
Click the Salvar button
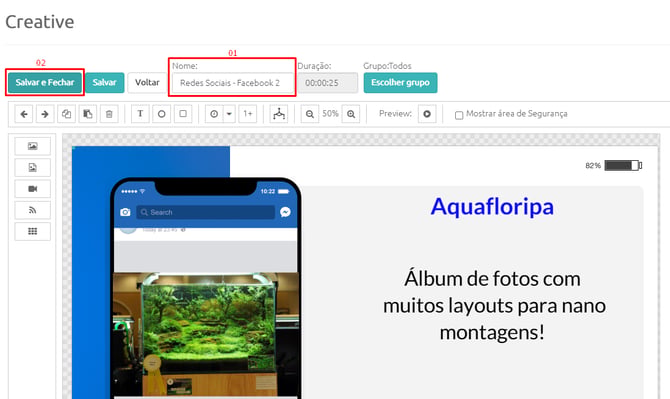coord(104,82)
